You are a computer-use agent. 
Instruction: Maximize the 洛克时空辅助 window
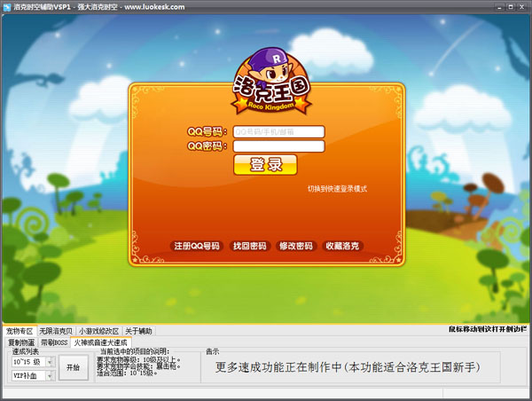511,6
